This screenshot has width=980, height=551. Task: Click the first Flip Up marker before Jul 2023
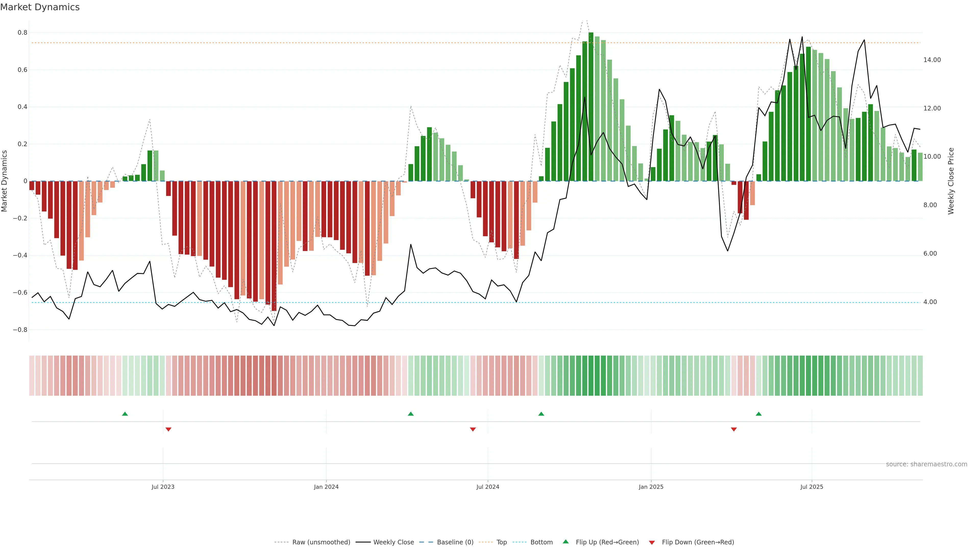(125, 414)
